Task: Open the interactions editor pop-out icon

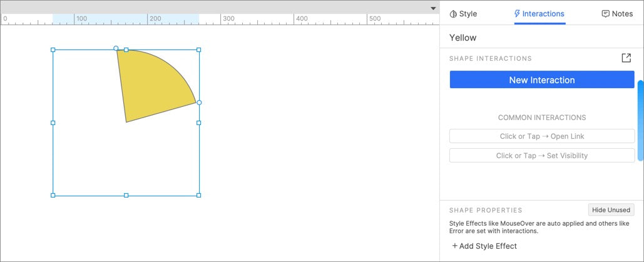Action: pos(626,58)
